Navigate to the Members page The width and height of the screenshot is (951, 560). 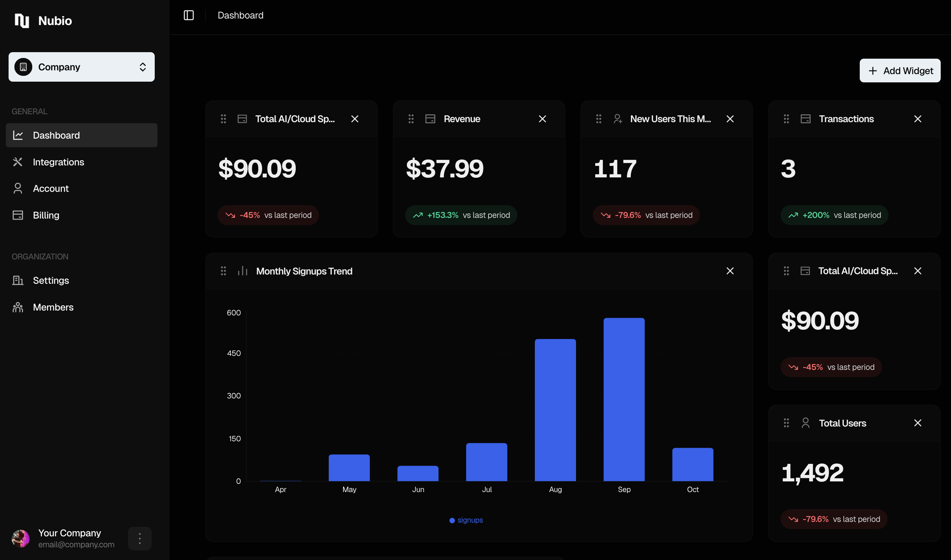point(53,307)
